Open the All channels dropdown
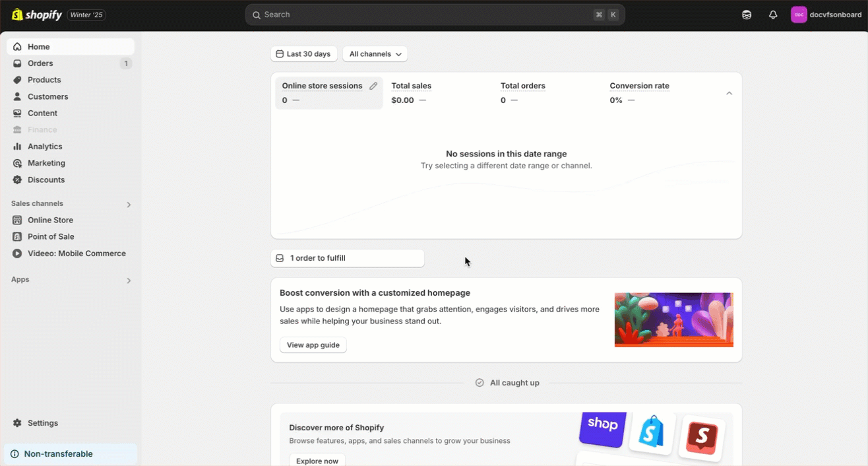Viewport: 868px width, 466px height. 375,54
